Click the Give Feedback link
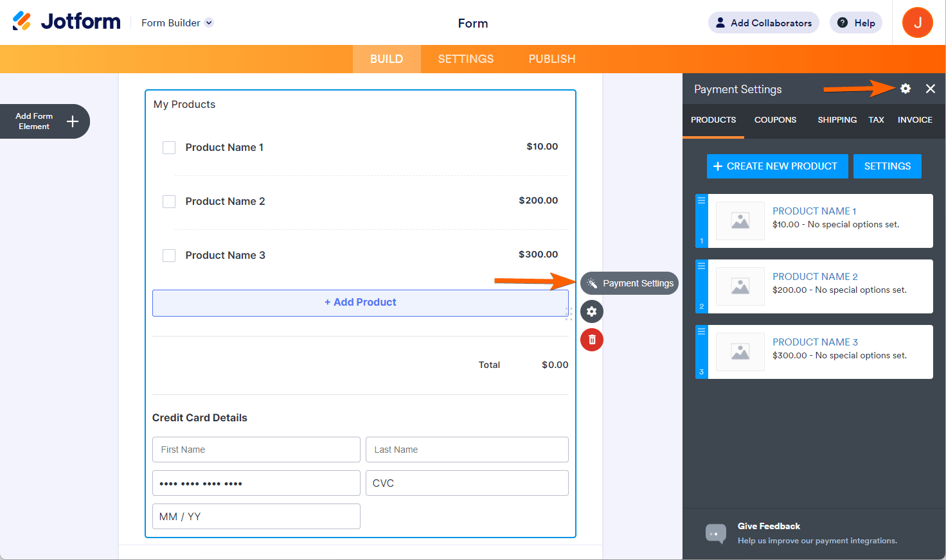Screen dimensions: 946x560 769,526
